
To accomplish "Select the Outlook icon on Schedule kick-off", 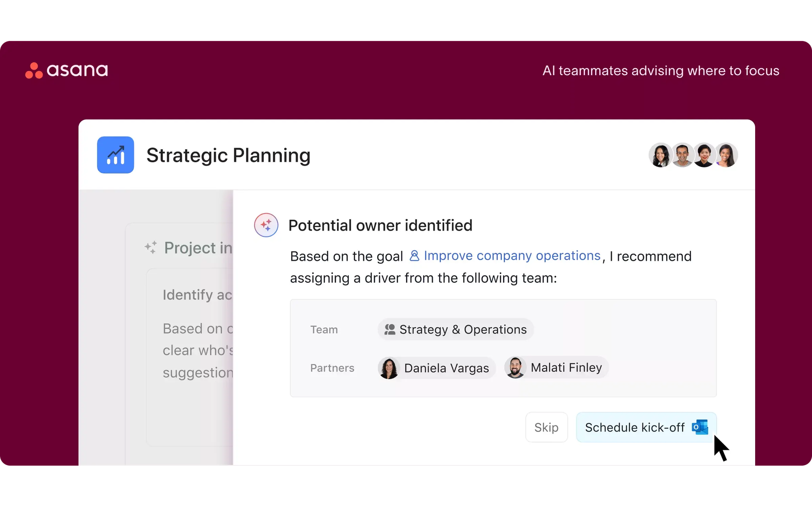I will [x=699, y=428].
